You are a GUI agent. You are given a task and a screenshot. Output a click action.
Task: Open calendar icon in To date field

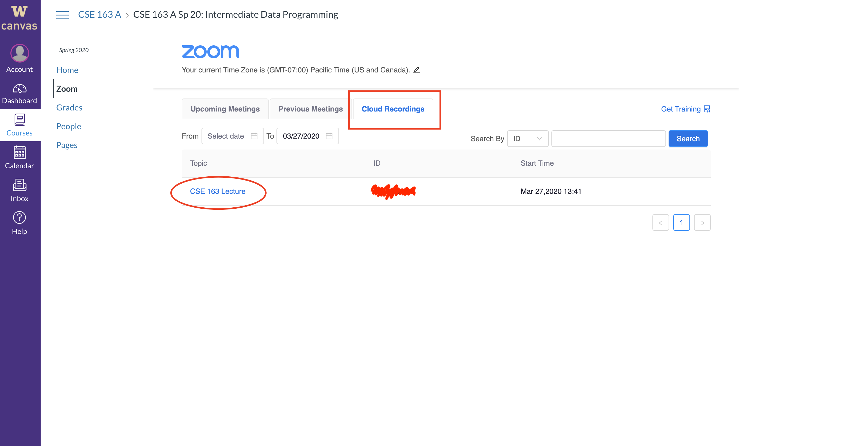329,136
